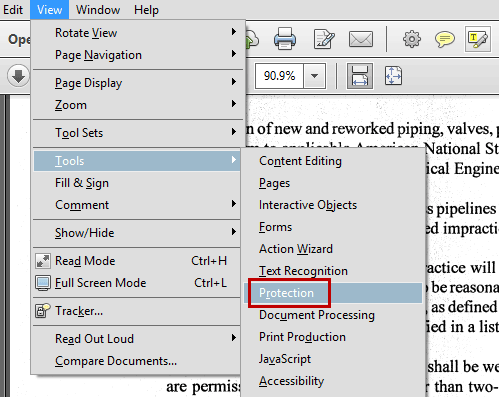Click the Tracker icon

click(x=43, y=311)
